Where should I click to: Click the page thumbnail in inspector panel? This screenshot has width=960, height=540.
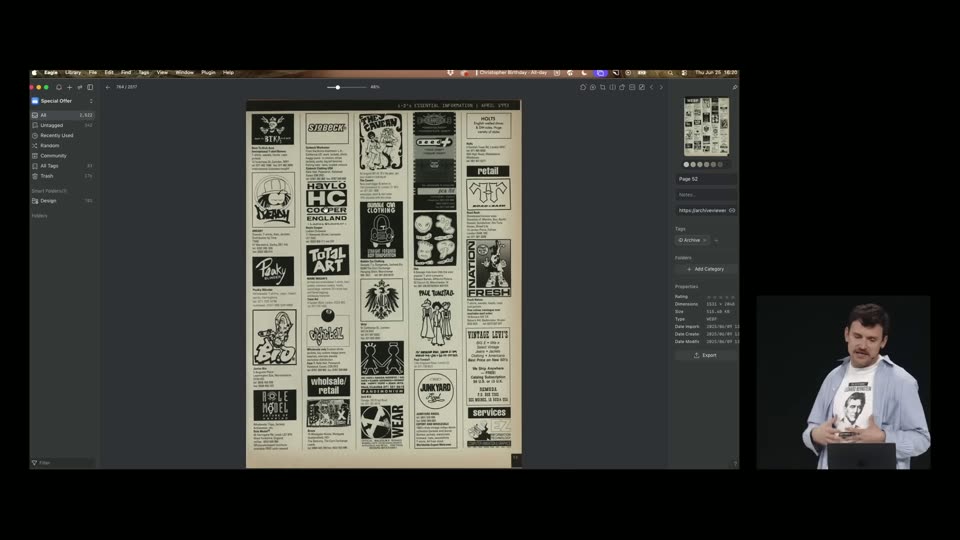[707, 127]
